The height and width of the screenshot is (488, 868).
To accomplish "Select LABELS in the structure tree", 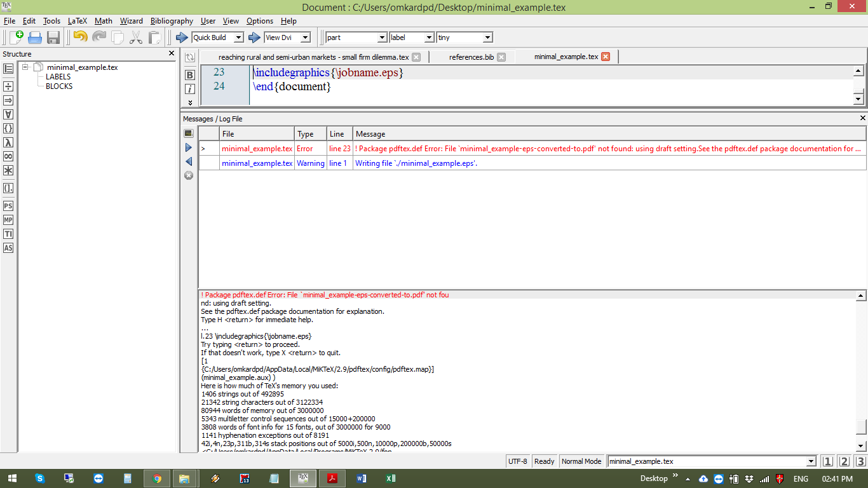I will tap(58, 77).
